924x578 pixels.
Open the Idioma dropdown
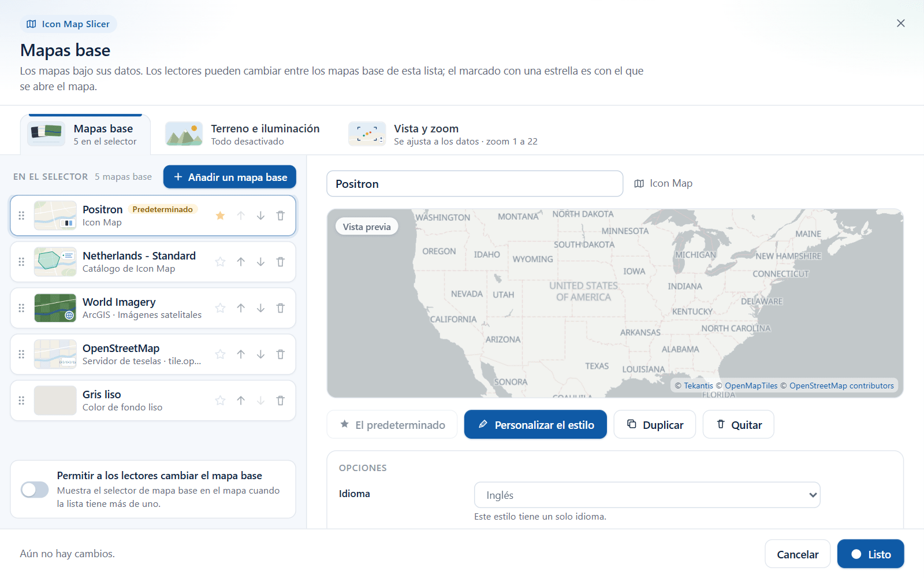click(x=647, y=495)
